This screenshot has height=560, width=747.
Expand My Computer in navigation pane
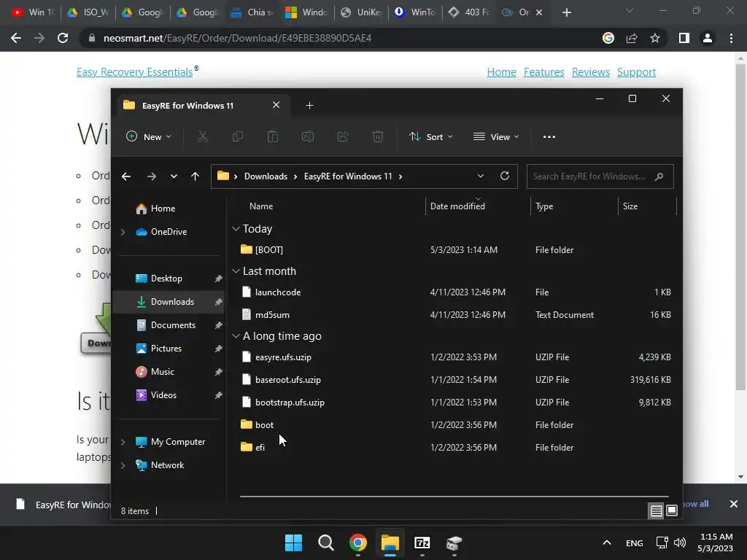123,442
